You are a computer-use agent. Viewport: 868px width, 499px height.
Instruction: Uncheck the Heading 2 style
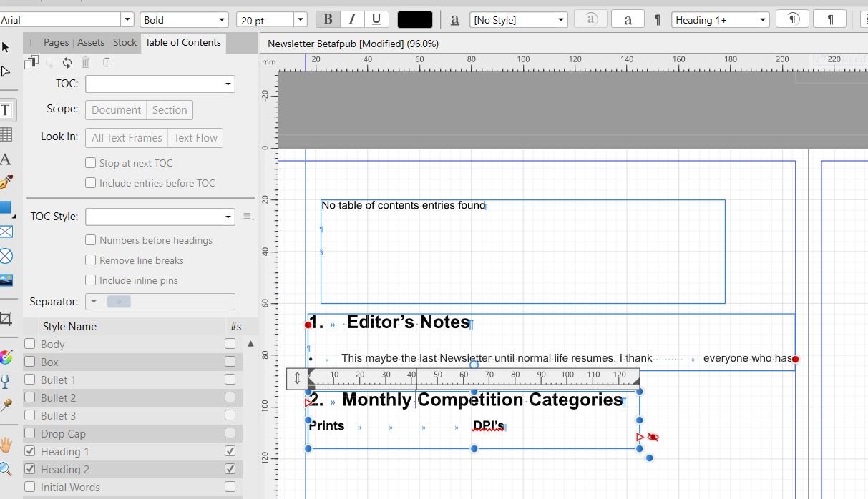(x=30, y=469)
